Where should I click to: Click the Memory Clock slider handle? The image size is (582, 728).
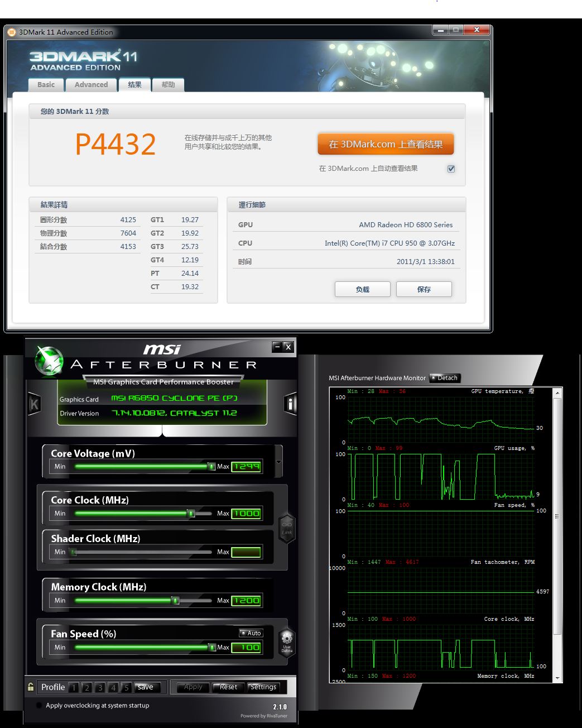(175, 600)
